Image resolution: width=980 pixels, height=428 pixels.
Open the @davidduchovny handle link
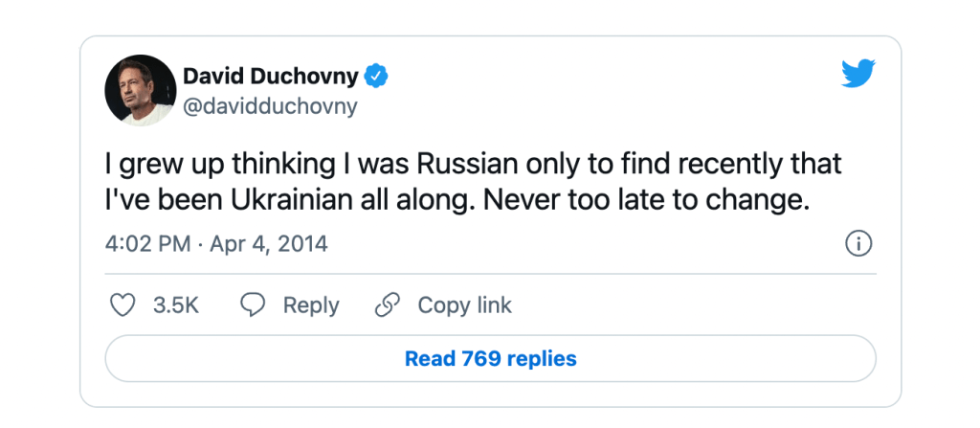(269, 106)
